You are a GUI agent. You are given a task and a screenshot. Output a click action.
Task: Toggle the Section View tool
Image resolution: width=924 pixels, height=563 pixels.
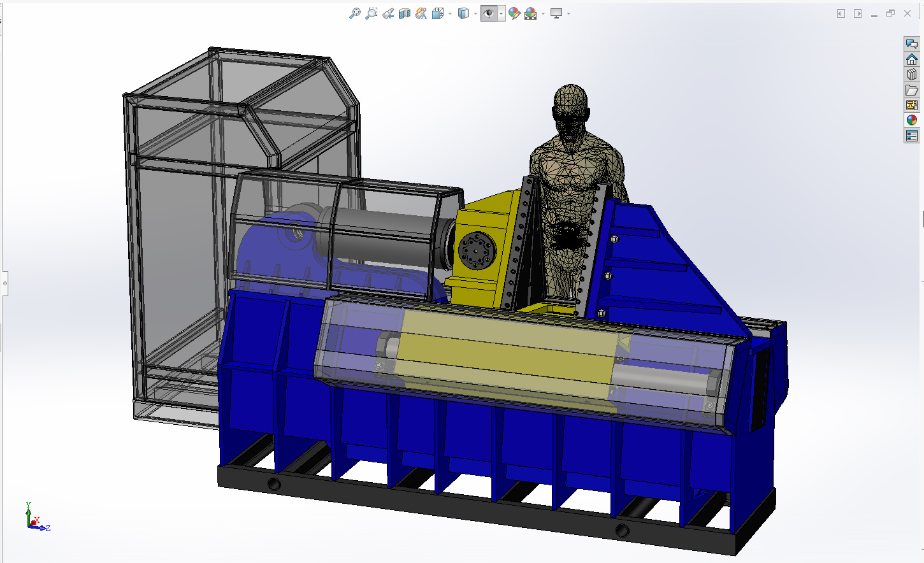[x=405, y=13]
